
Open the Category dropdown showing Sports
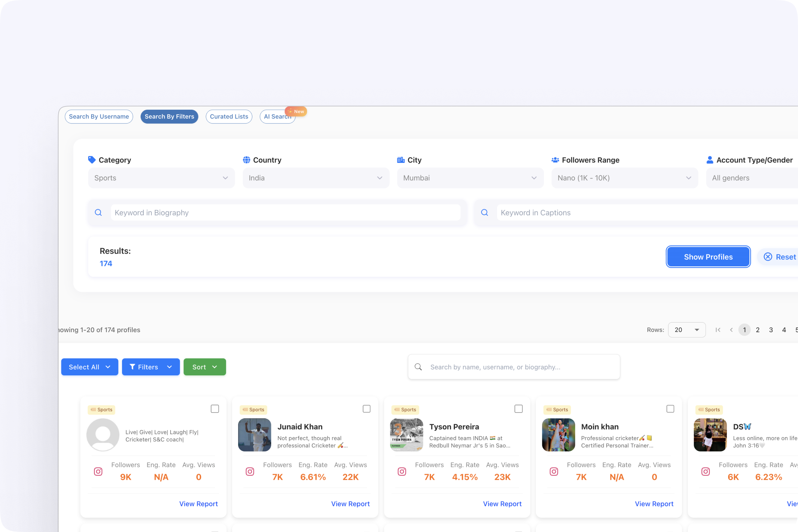162,178
